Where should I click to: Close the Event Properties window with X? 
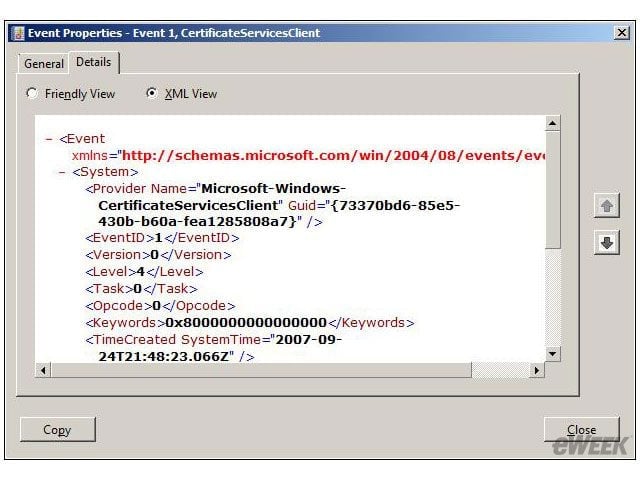coord(621,33)
